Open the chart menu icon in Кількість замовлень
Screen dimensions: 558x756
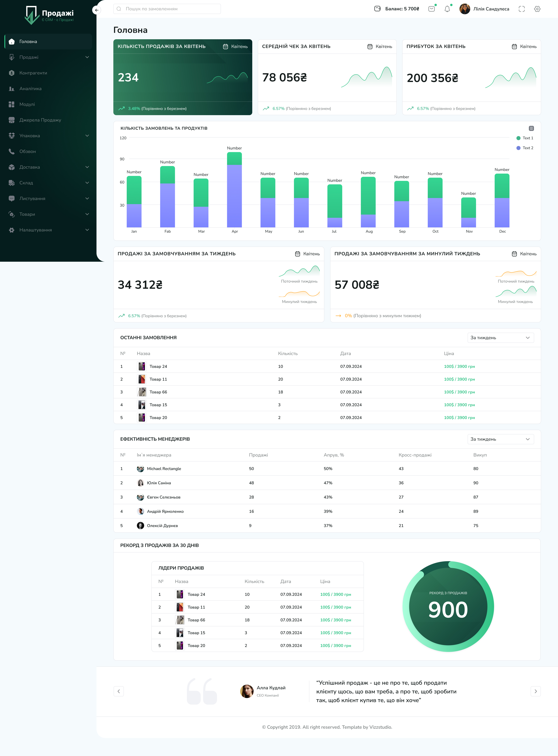coord(531,128)
